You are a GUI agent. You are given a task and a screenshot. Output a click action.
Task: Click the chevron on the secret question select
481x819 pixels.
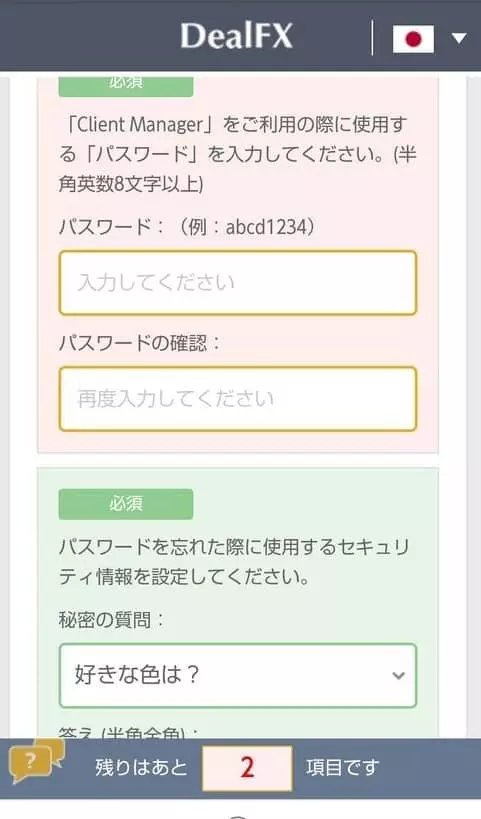pyautogui.click(x=398, y=675)
